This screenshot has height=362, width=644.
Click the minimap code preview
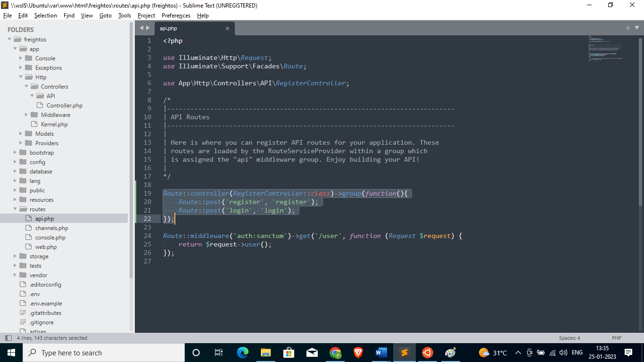click(x=605, y=49)
